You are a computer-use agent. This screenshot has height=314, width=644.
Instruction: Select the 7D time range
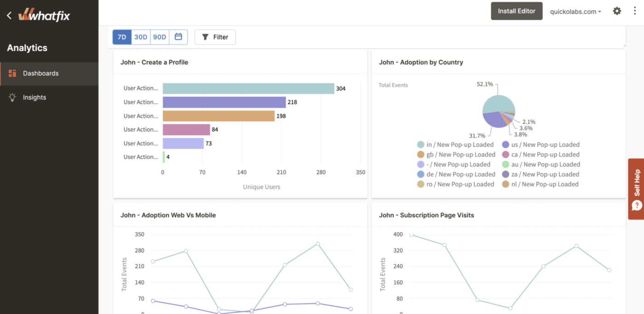point(122,37)
